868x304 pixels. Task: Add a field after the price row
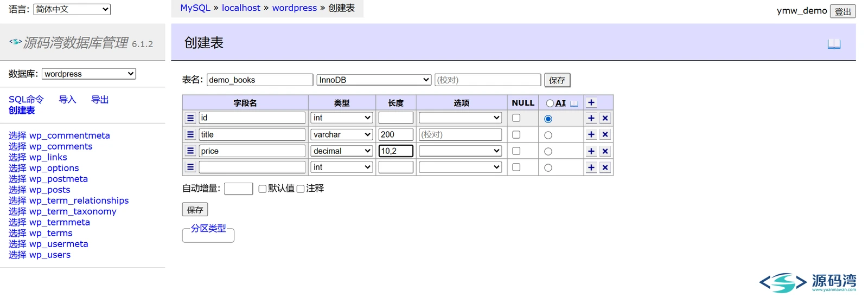coord(591,151)
